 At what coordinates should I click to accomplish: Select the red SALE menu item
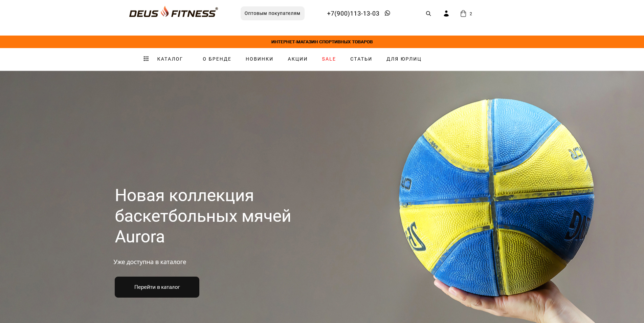click(329, 59)
